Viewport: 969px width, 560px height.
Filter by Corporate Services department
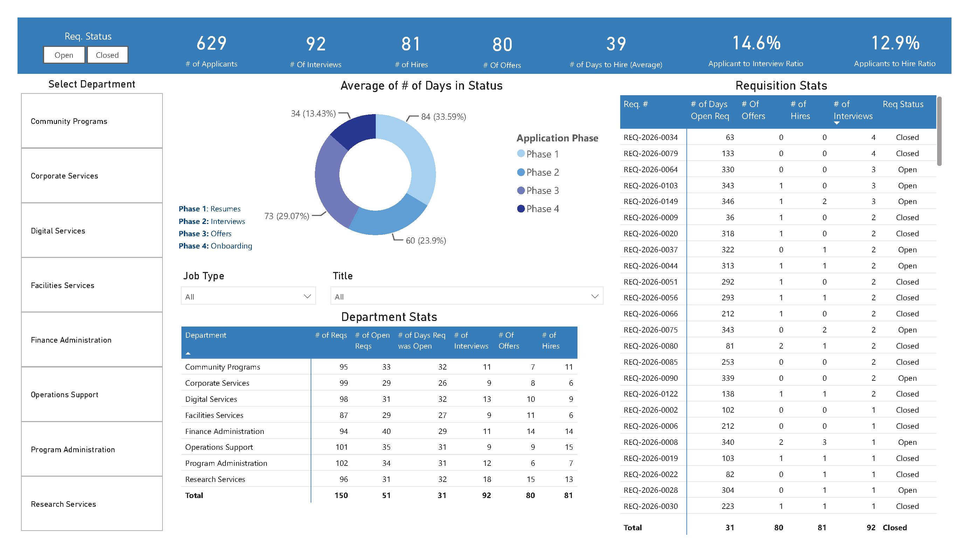pos(92,176)
